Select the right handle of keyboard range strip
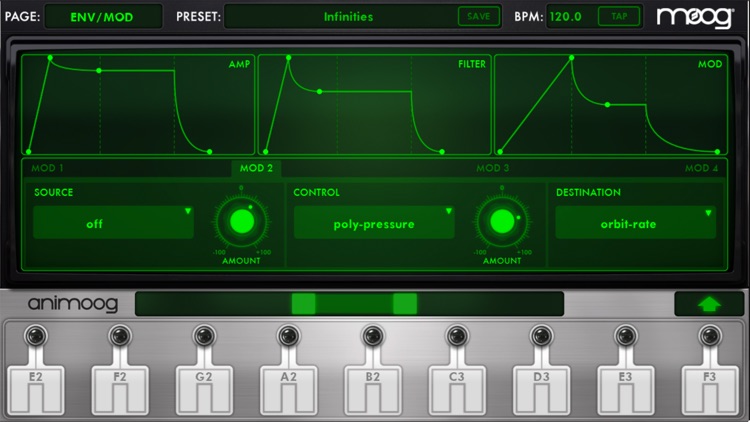 click(x=405, y=304)
